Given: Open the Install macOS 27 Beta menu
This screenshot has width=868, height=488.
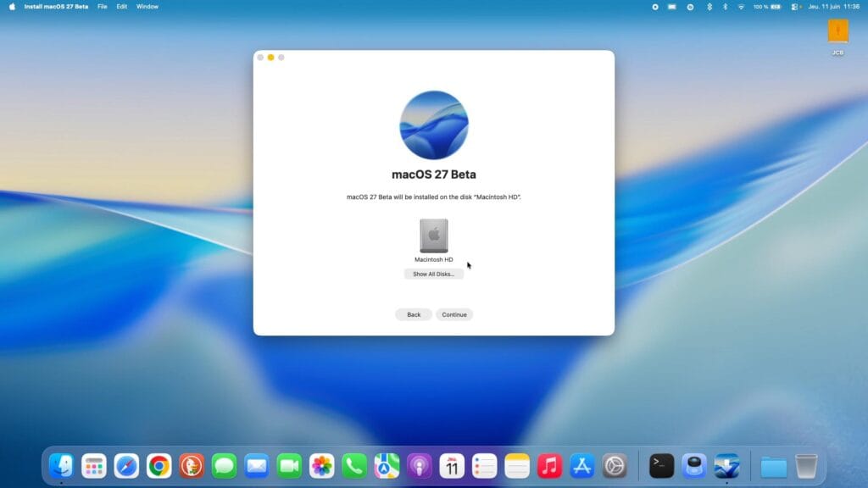Looking at the screenshot, I should pos(56,7).
